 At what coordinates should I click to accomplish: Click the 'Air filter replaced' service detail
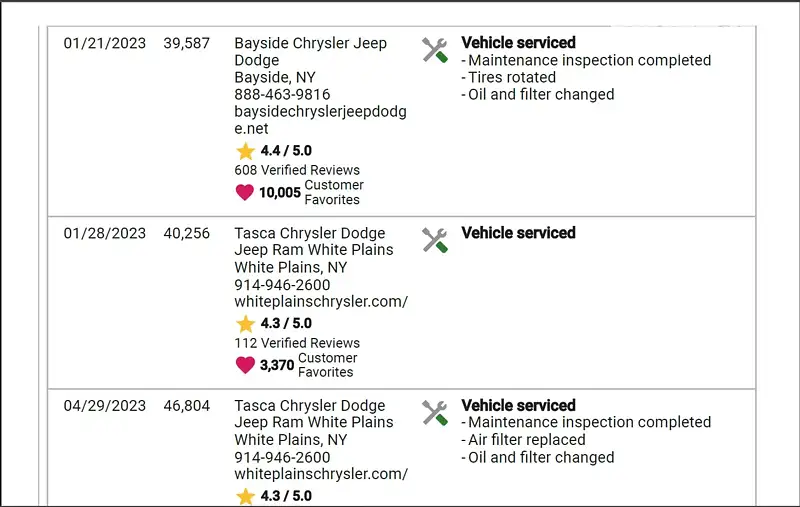point(526,440)
